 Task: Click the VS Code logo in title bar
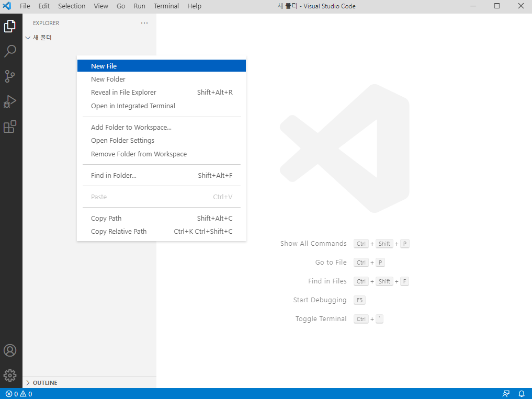pyautogui.click(x=7, y=6)
